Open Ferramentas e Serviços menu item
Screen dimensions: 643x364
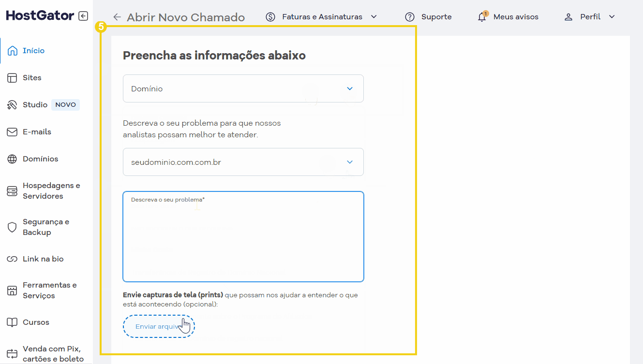(49, 291)
